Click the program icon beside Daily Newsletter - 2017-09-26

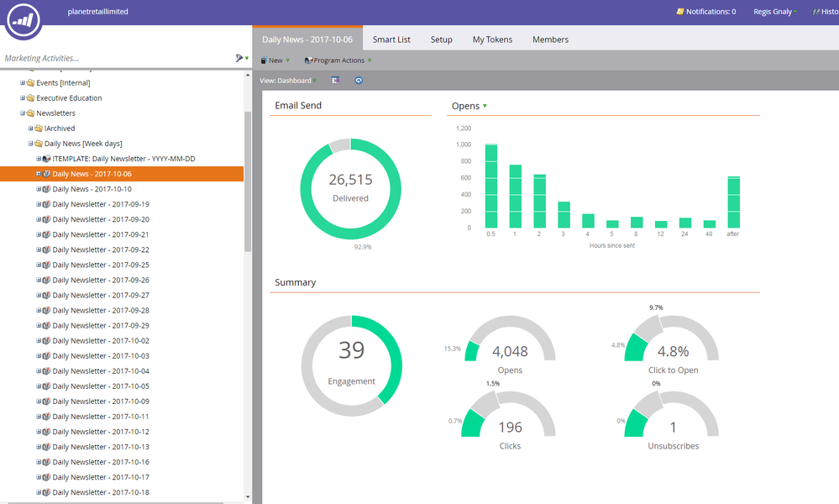tap(46, 280)
